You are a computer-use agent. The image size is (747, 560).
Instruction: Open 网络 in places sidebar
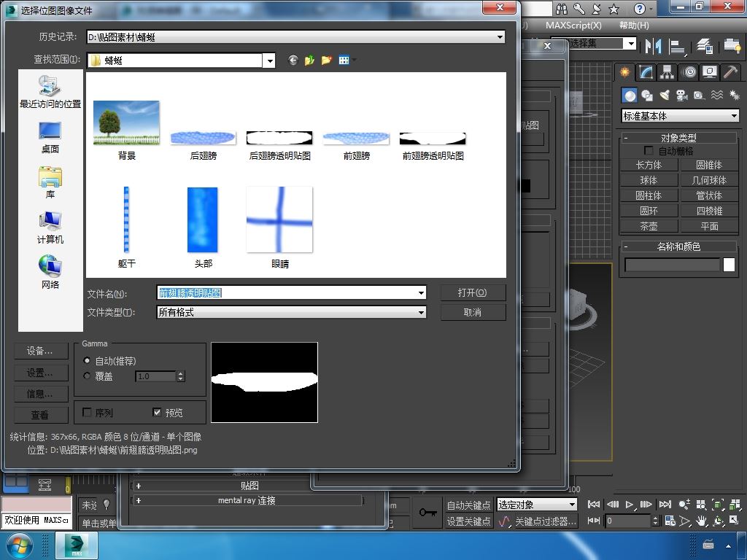coord(50,273)
